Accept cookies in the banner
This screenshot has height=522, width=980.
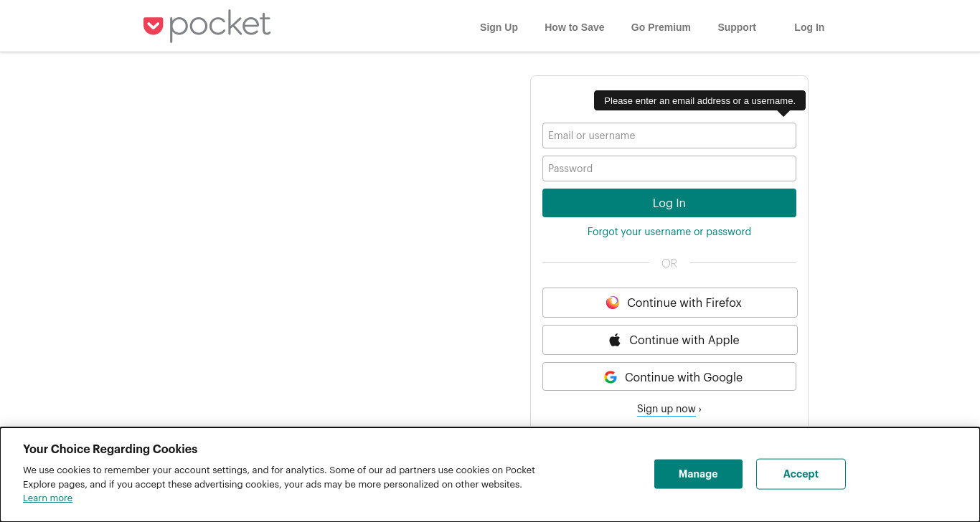801,474
